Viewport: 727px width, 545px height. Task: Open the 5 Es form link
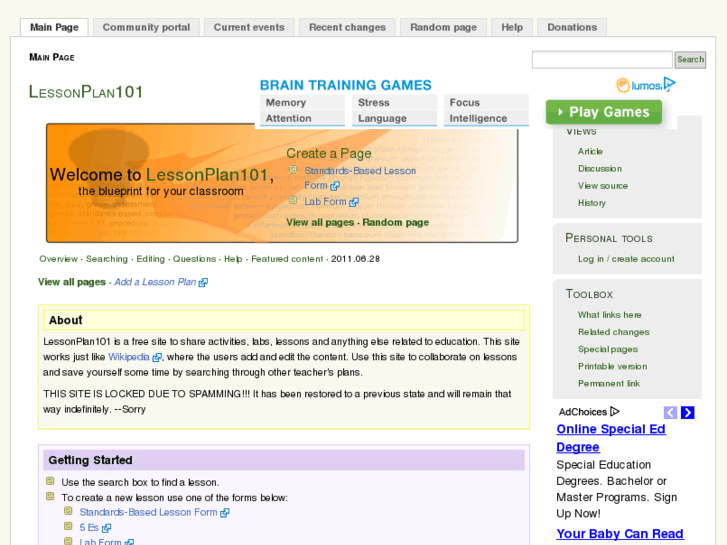click(x=89, y=527)
